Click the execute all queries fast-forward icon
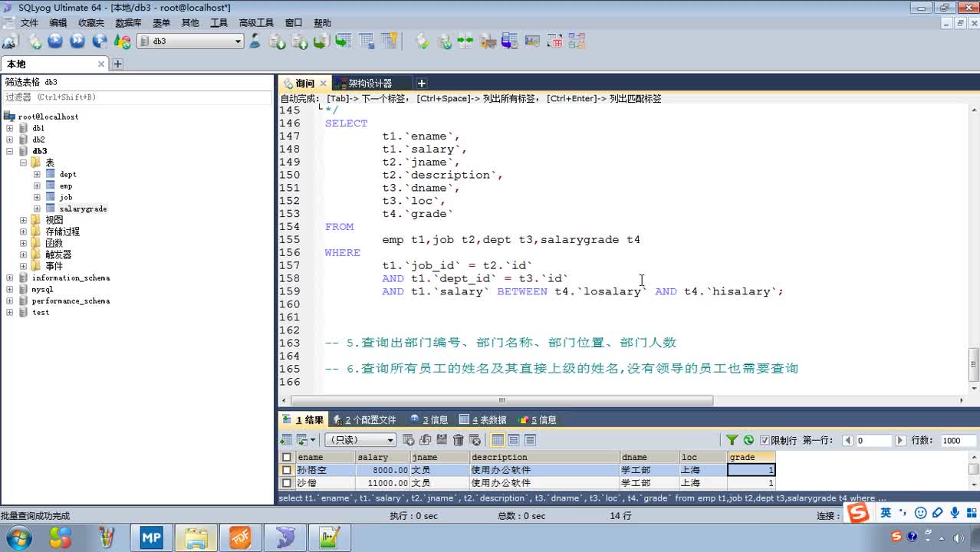The height and width of the screenshot is (552, 980). click(77, 41)
